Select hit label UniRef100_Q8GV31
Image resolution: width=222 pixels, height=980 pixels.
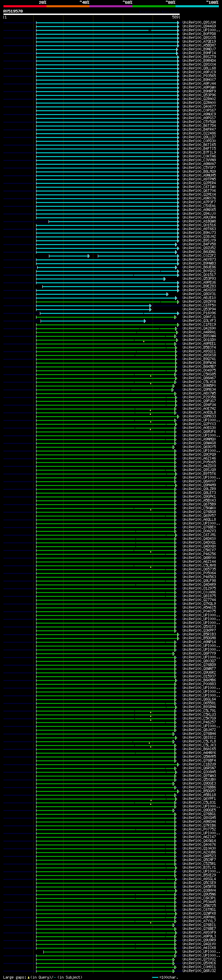199,294
